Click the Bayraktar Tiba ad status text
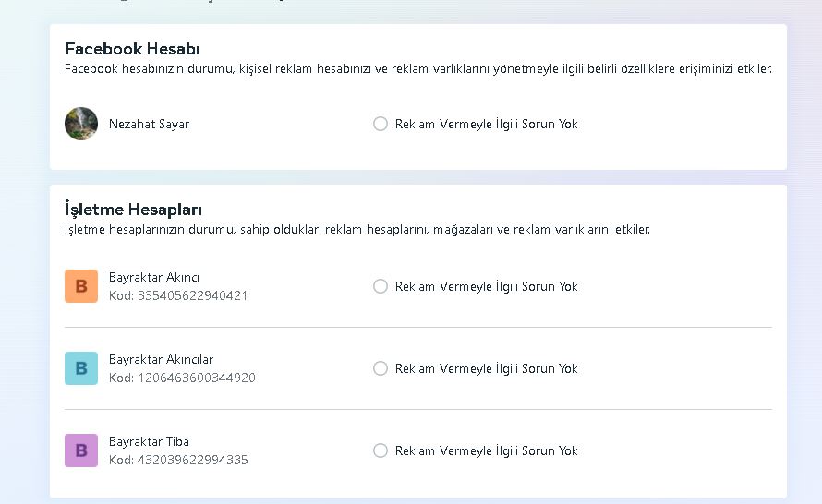This screenshot has width=822, height=504. [x=486, y=451]
